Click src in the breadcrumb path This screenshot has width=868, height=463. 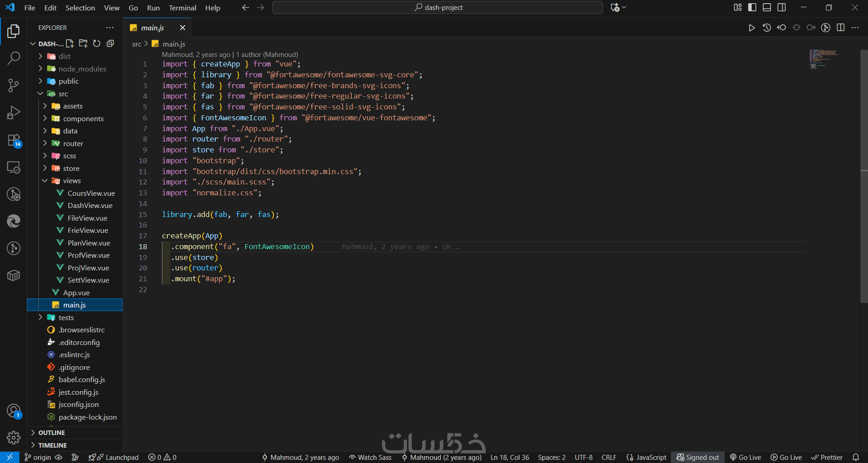tap(137, 44)
